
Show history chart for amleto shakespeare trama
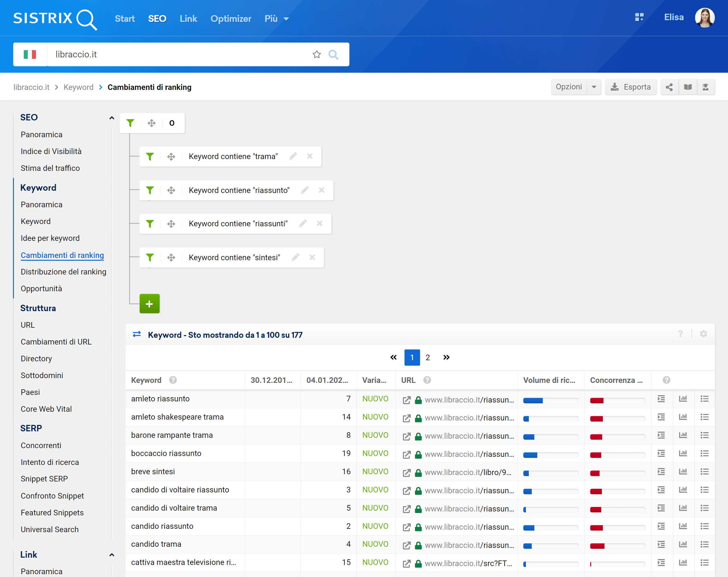pyautogui.click(x=683, y=417)
